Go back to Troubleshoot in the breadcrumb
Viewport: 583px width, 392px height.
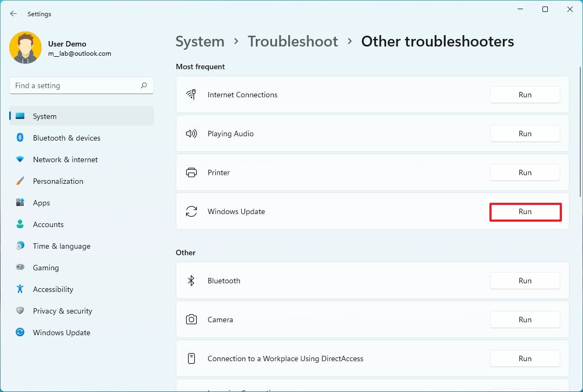coord(293,42)
